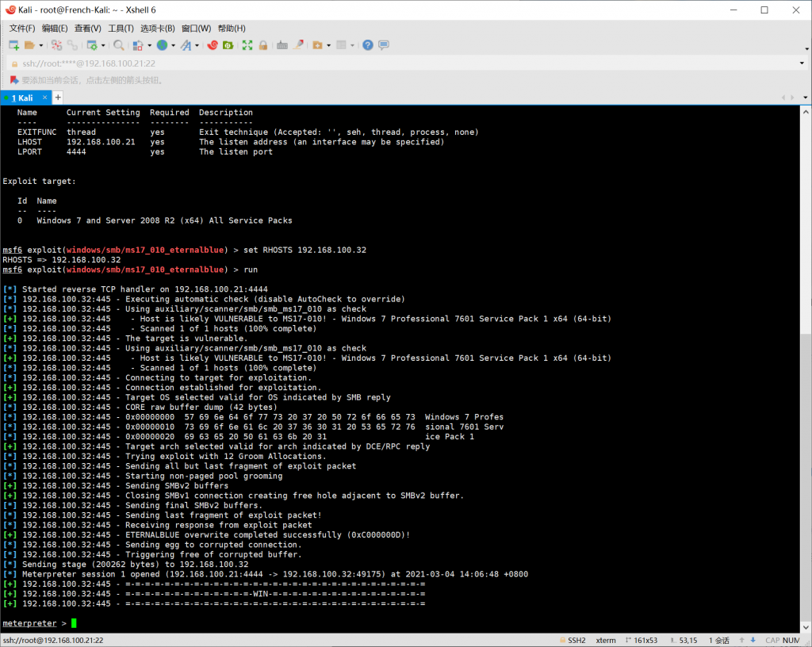812x647 pixels.
Task: Click the ssh://root address bar field
Action: [x=404, y=63]
